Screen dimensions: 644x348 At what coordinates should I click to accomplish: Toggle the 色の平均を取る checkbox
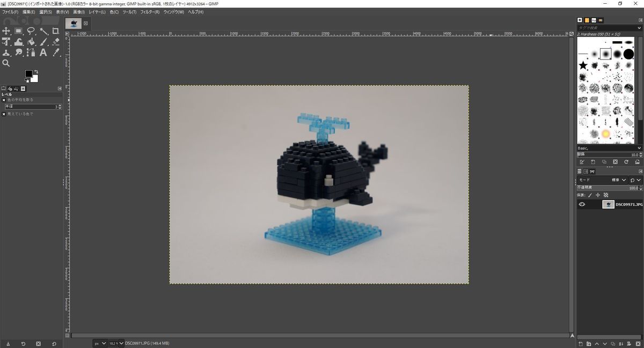pyautogui.click(x=4, y=100)
